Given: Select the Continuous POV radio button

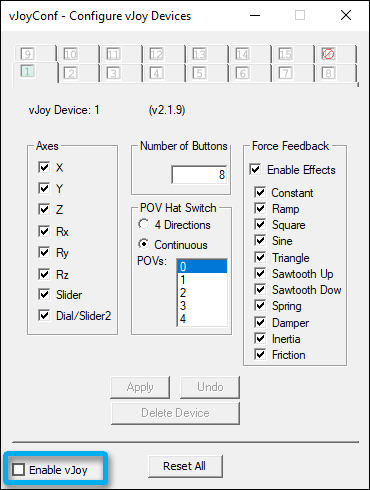Looking at the screenshot, I should point(144,244).
